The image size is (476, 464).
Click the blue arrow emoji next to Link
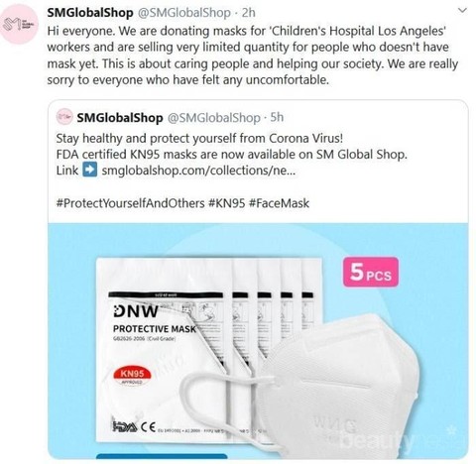89,170
